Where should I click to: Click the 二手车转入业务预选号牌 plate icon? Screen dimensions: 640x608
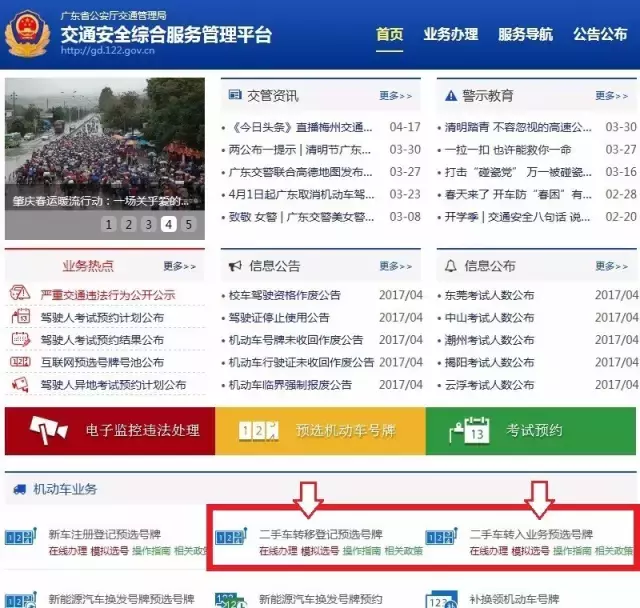442,536
